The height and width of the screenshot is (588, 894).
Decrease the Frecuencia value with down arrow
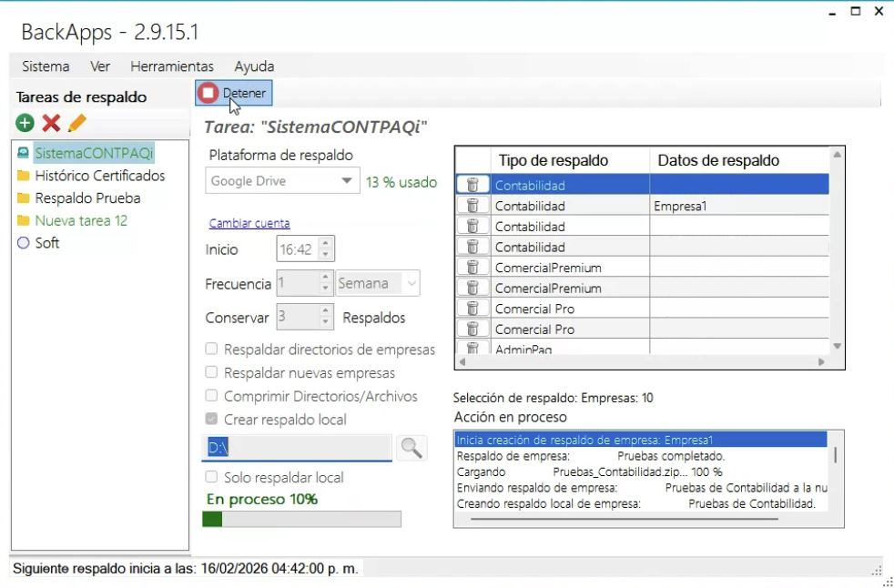pos(325,289)
